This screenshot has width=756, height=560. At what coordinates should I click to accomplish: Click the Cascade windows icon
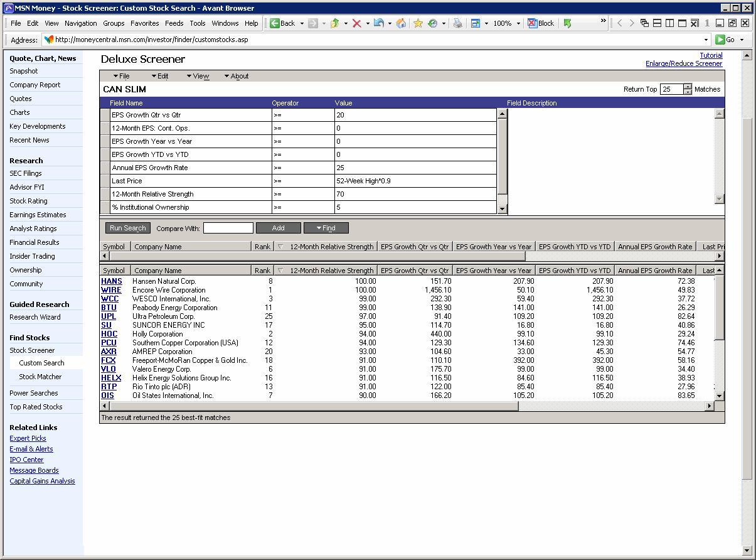tap(644, 23)
